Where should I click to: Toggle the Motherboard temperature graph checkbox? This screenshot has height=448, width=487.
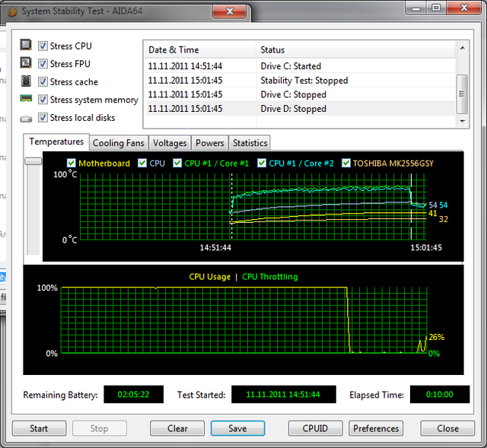[x=72, y=163]
